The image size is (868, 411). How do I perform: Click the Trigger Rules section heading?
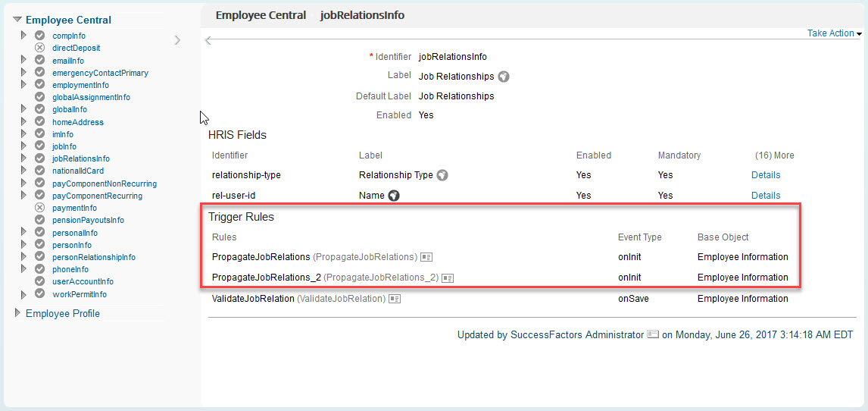point(242,217)
